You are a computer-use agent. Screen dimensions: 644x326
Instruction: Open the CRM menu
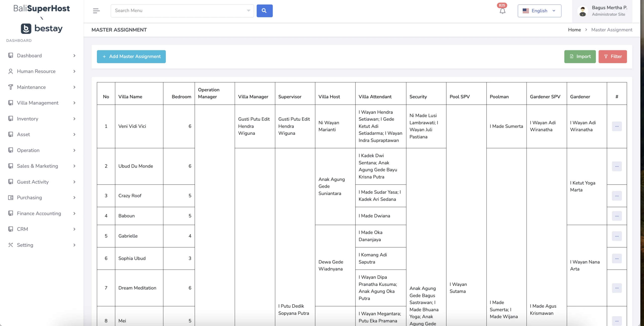coord(42,229)
